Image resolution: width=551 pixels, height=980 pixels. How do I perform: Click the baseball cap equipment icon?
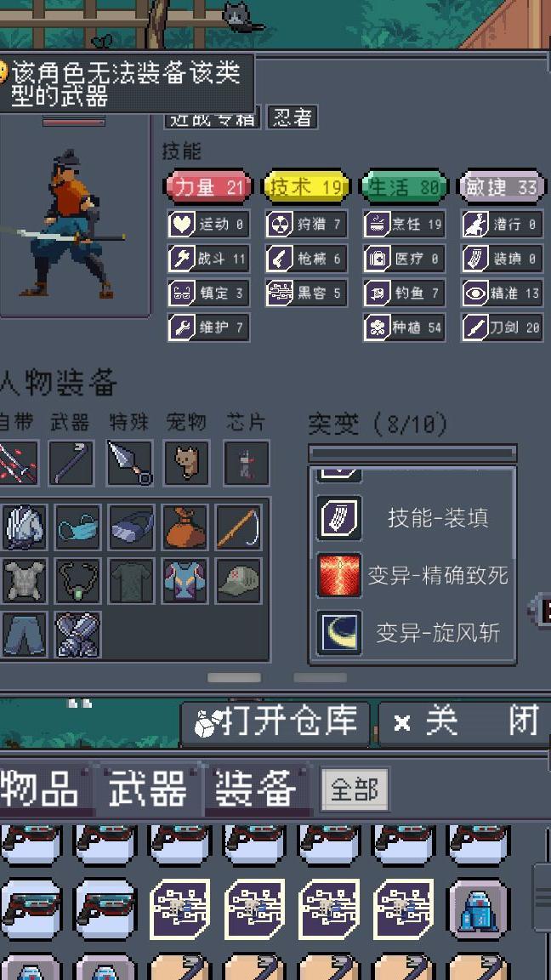(239, 581)
